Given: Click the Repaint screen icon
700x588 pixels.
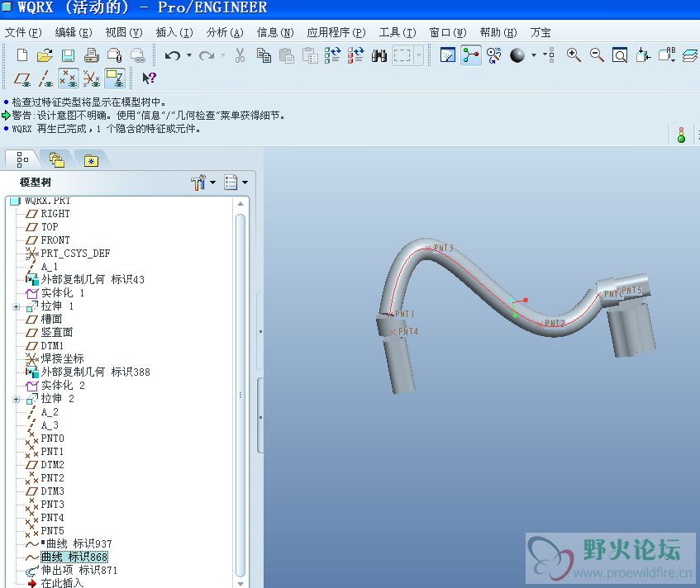Looking at the screenshot, I should [448, 55].
